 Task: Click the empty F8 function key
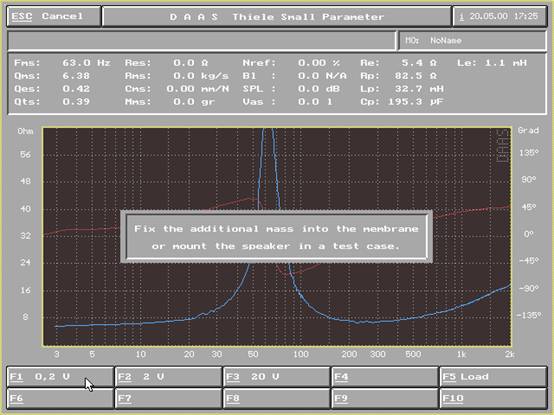[x=277, y=398]
